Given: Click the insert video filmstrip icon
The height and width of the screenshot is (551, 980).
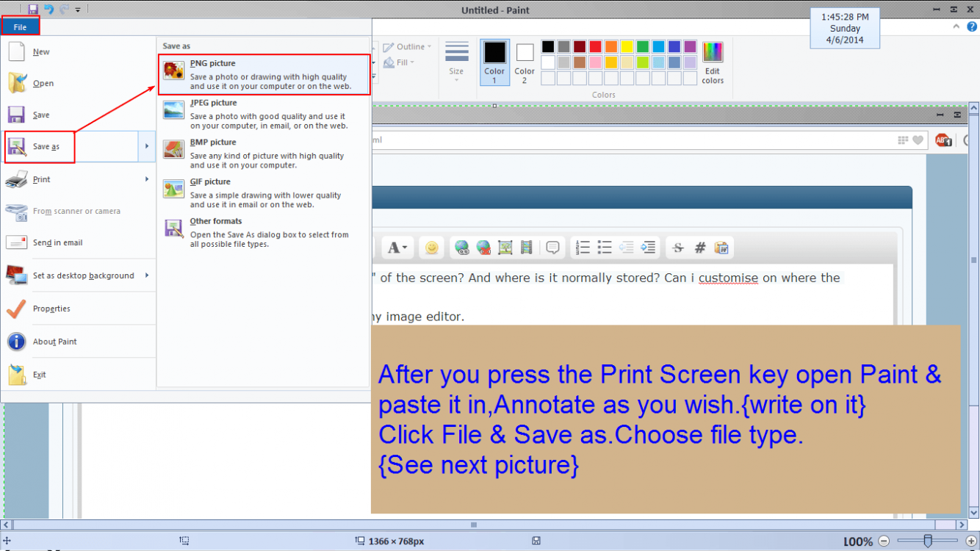Looking at the screenshot, I should tap(526, 248).
